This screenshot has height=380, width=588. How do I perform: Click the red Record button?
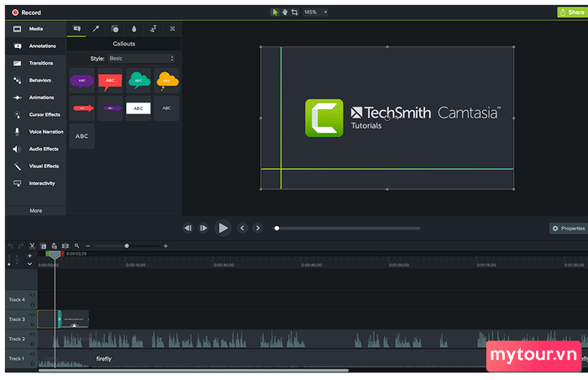point(26,13)
